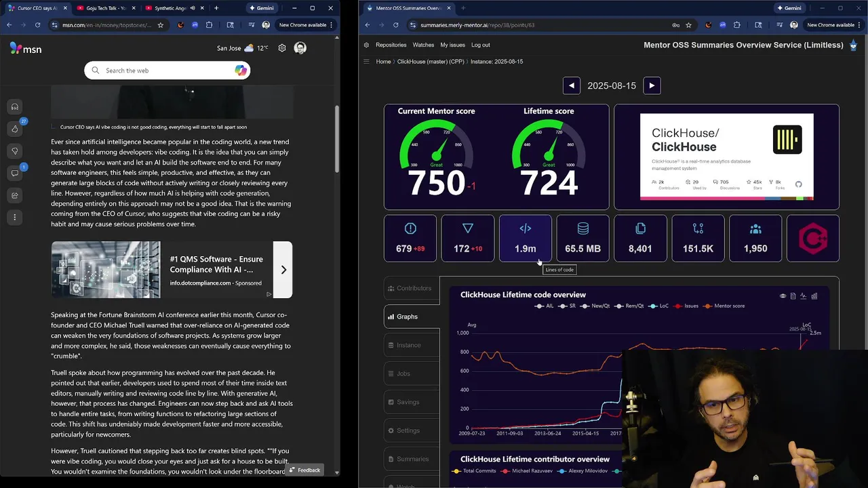Image resolution: width=868 pixels, height=488 pixels.
Task: Open the 679 issues alert tile
Action: [x=410, y=239]
